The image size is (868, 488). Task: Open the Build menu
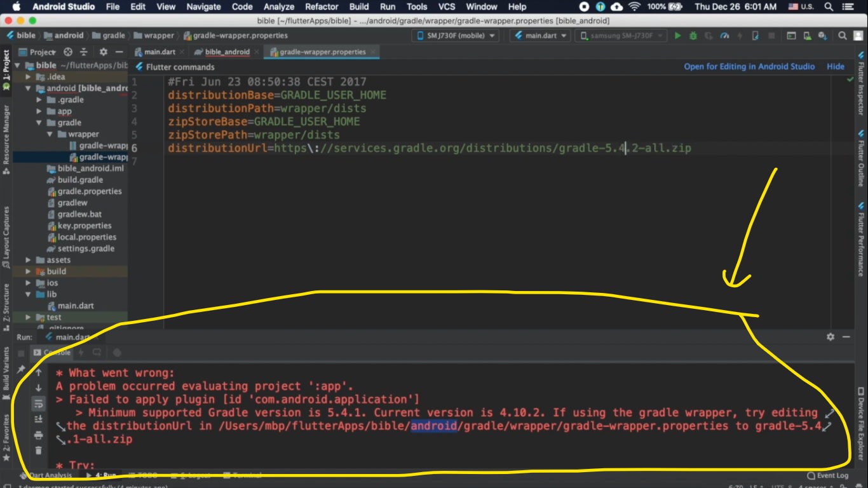[359, 6]
